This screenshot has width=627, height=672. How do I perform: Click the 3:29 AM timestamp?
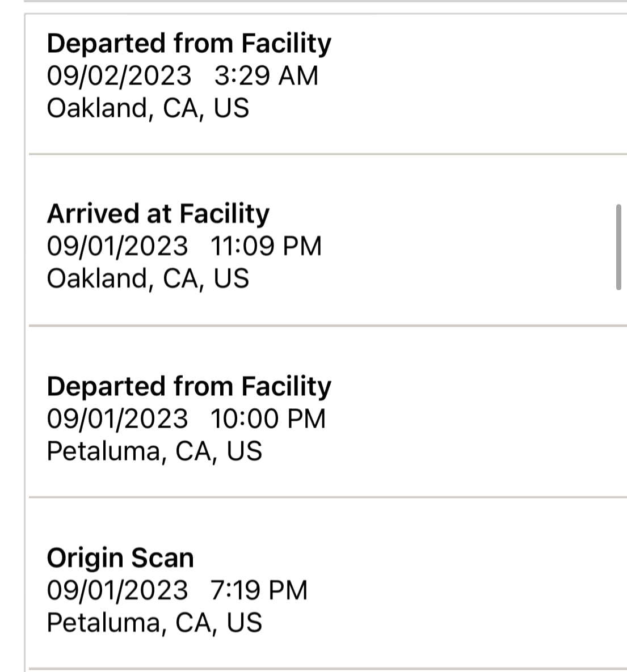[x=266, y=76]
